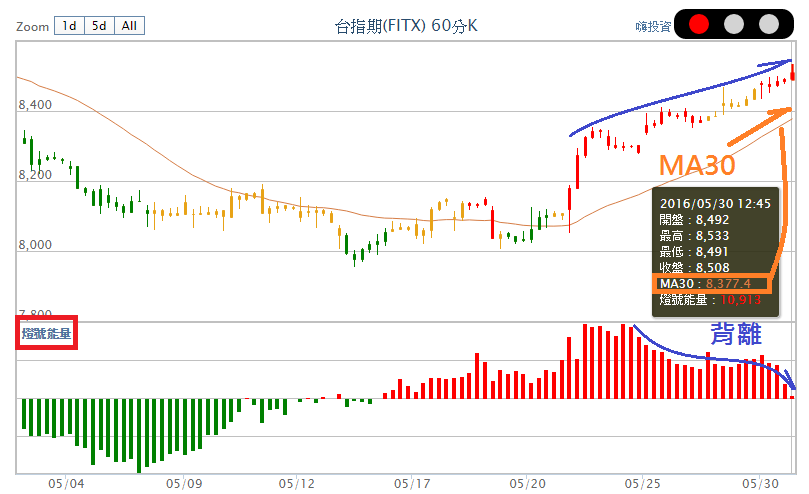Click the orange MA30 annotation label
809x494 pixels.
697,164
